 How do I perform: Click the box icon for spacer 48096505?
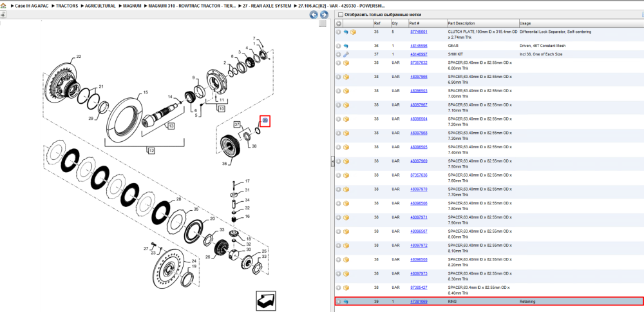point(346,147)
